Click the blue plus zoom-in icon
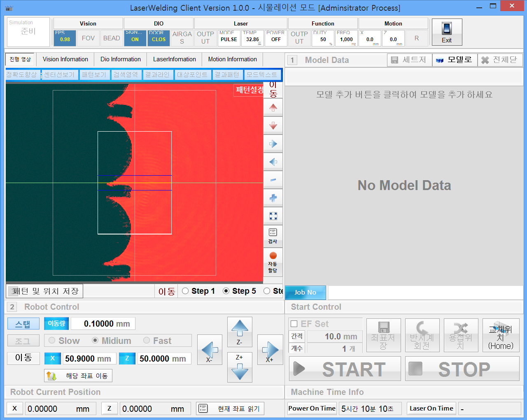Viewport: 527px width, 420px height. 273,198
